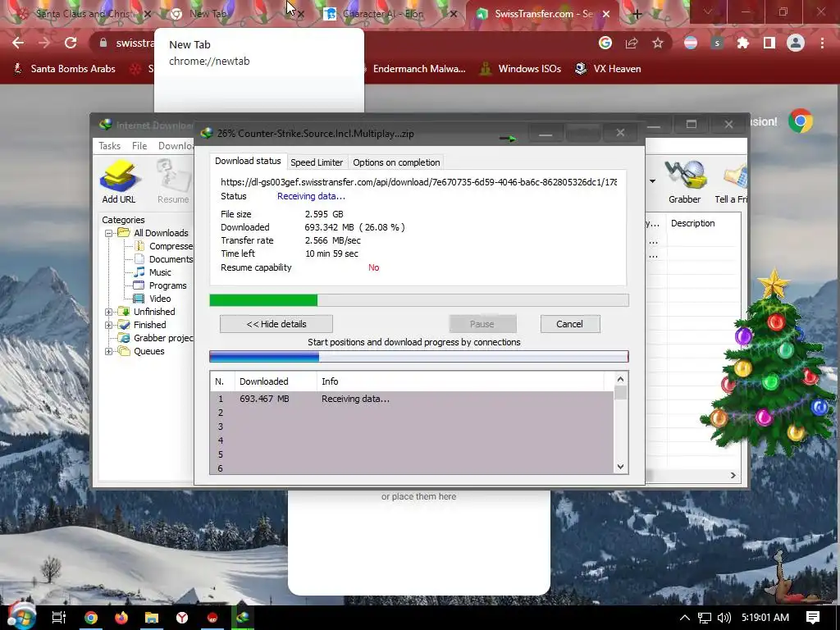
Task: Open the volume control in the system tray
Action: tap(724, 618)
